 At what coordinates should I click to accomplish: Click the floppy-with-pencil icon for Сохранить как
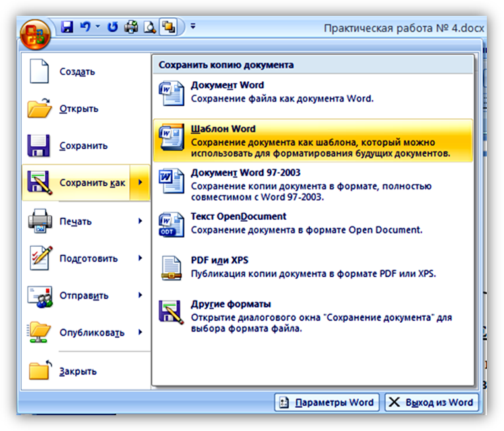(x=40, y=182)
